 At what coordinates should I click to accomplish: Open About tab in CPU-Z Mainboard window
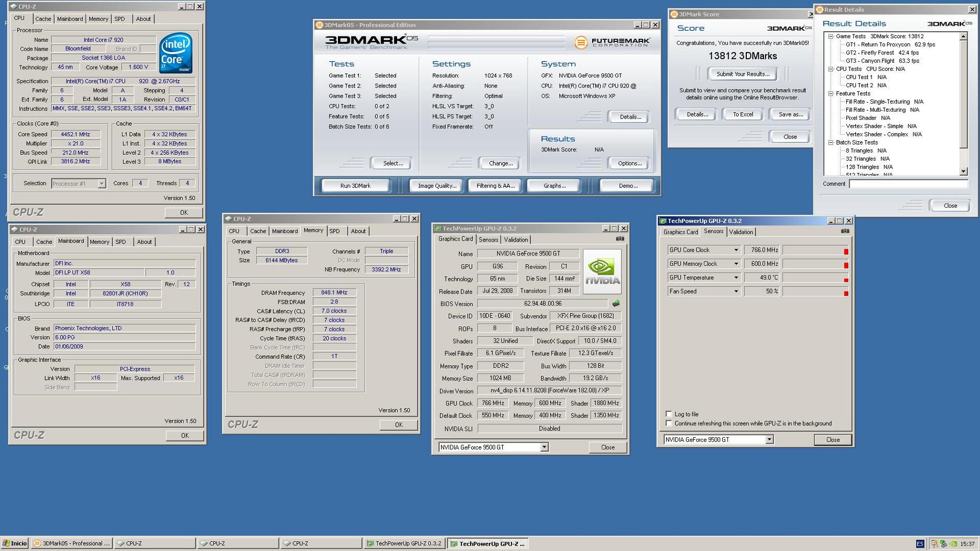pyautogui.click(x=144, y=242)
